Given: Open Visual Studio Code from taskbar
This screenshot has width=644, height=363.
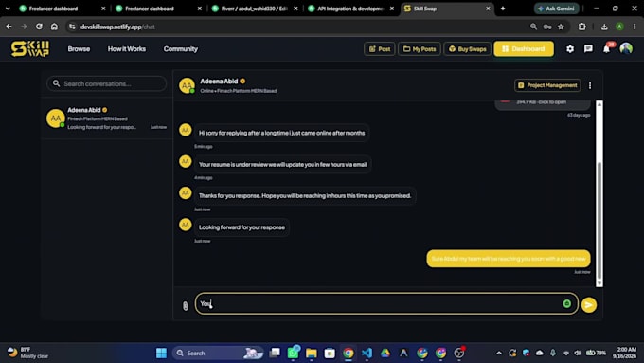Looking at the screenshot, I should point(367,353).
